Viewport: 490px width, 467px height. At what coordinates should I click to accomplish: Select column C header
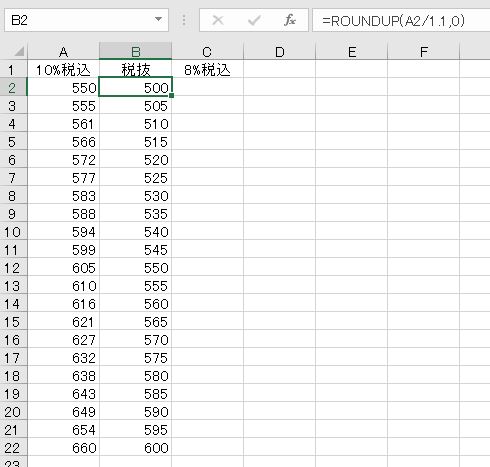(x=207, y=52)
